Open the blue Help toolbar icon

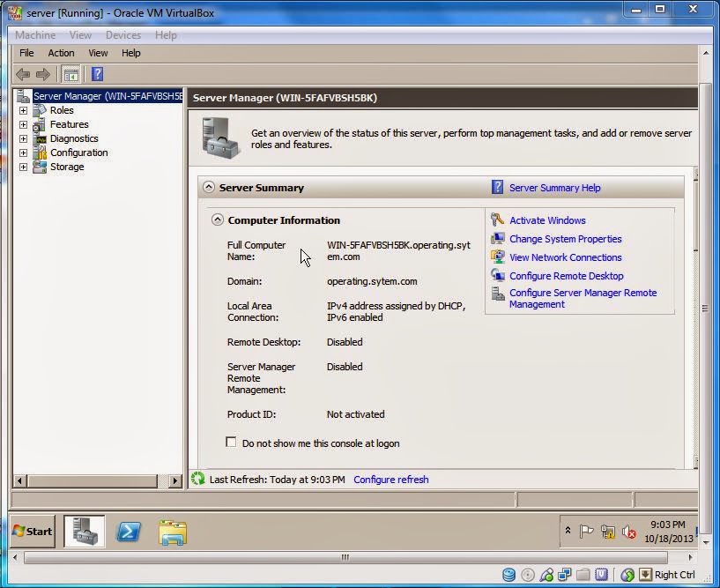97,74
